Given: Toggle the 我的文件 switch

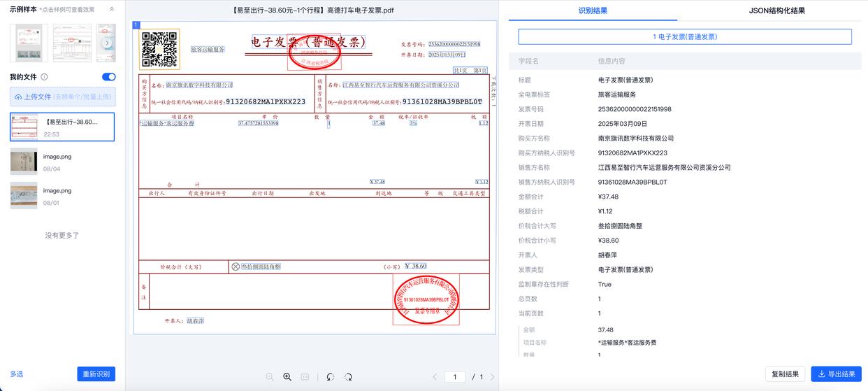Looking at the screenshot, I should pos(109,77).
